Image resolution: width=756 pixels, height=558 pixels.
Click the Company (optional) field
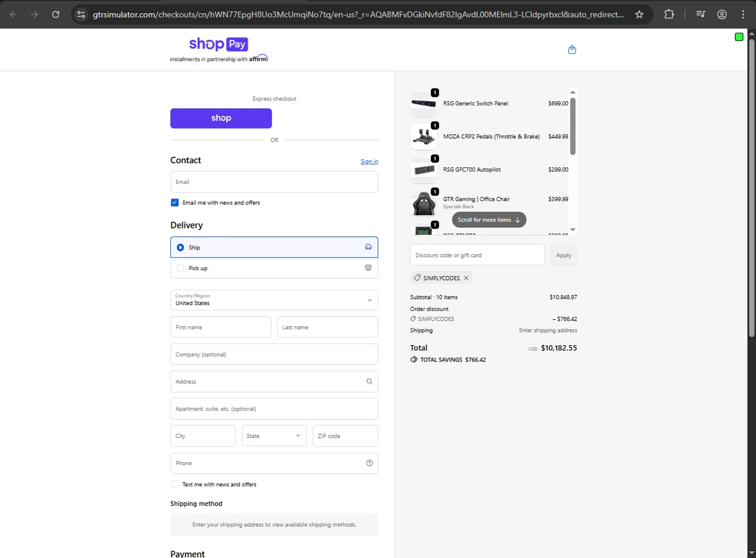pyautogui.click(x=274, y=354)
